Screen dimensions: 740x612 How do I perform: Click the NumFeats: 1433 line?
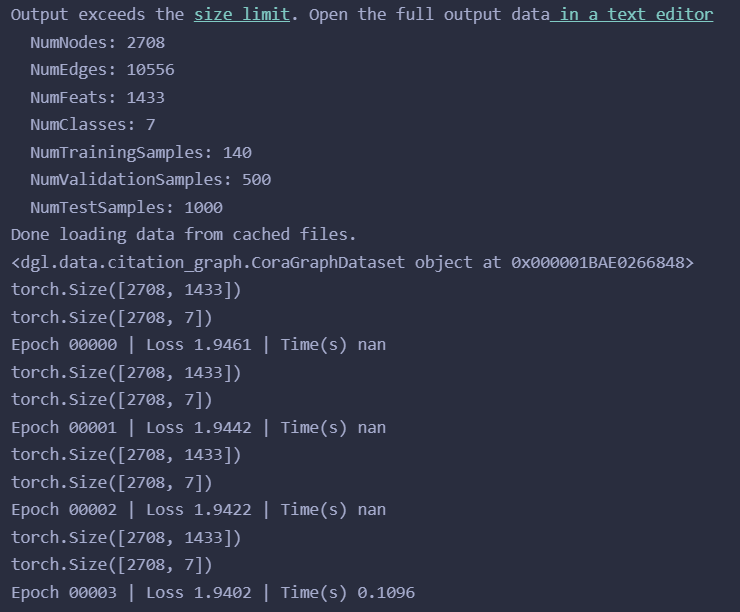coord(98,98)
